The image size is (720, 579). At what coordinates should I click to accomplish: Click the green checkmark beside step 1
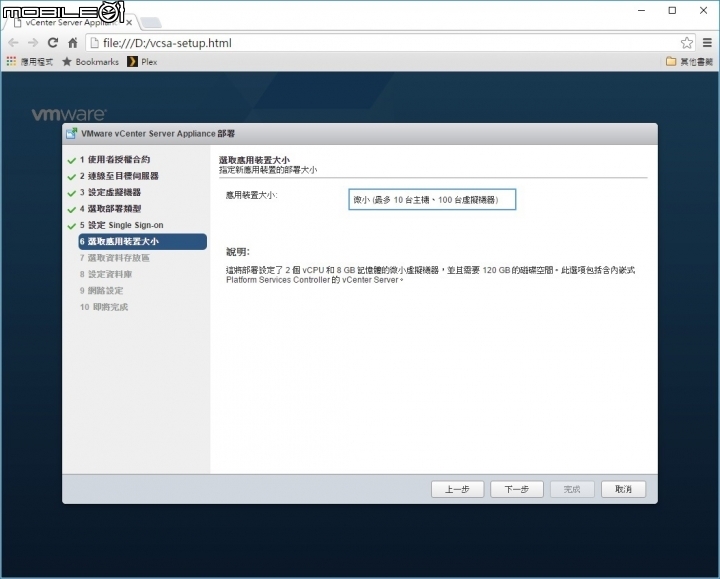click(71, 160)
